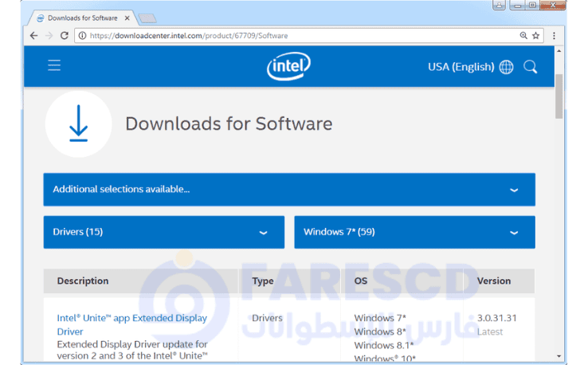Viewport: 588px width, 365px height.
Task: Click the zoom magnifier in address bar
Action: 523,36
